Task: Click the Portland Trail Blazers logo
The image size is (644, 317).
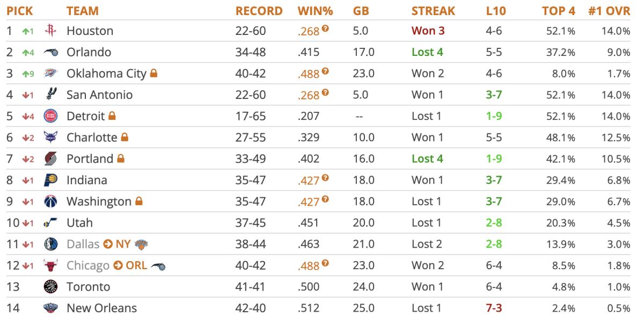Action: point(50,159)
